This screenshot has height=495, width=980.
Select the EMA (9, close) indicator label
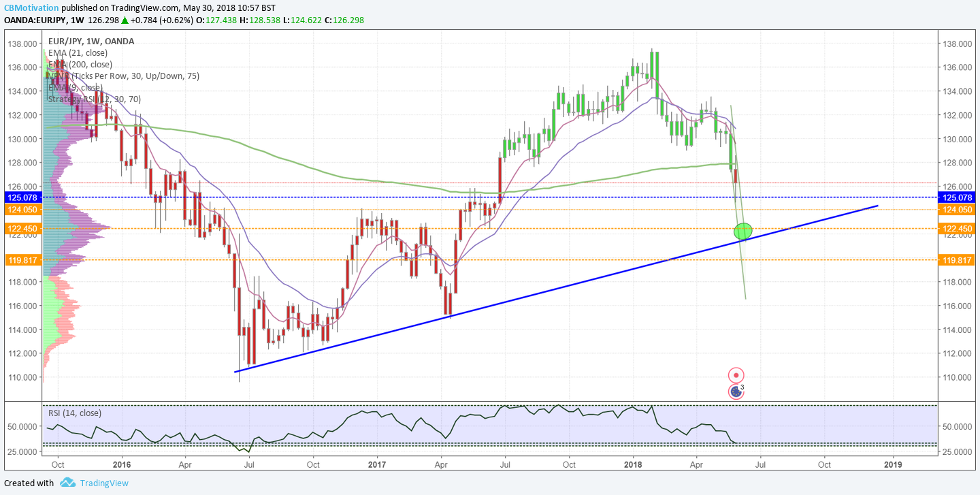[76, 87]
